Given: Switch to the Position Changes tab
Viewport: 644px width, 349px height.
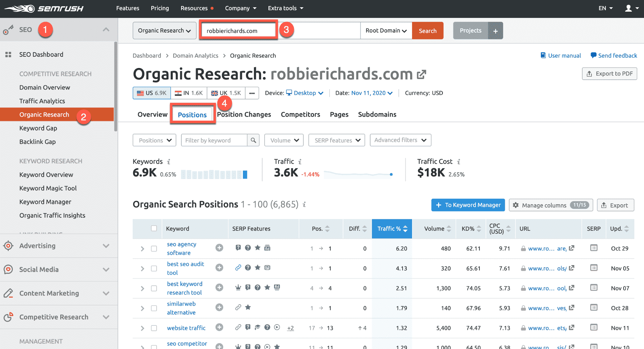Looking at the screenshot, I should tap(244, 115).
